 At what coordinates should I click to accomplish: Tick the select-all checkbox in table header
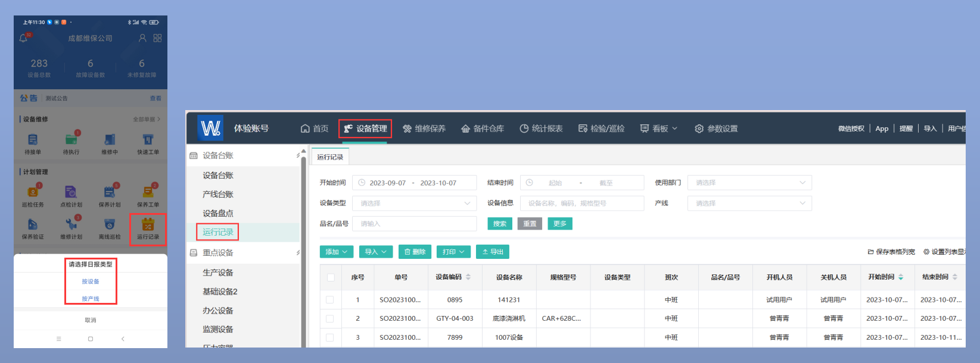point(331,277)
